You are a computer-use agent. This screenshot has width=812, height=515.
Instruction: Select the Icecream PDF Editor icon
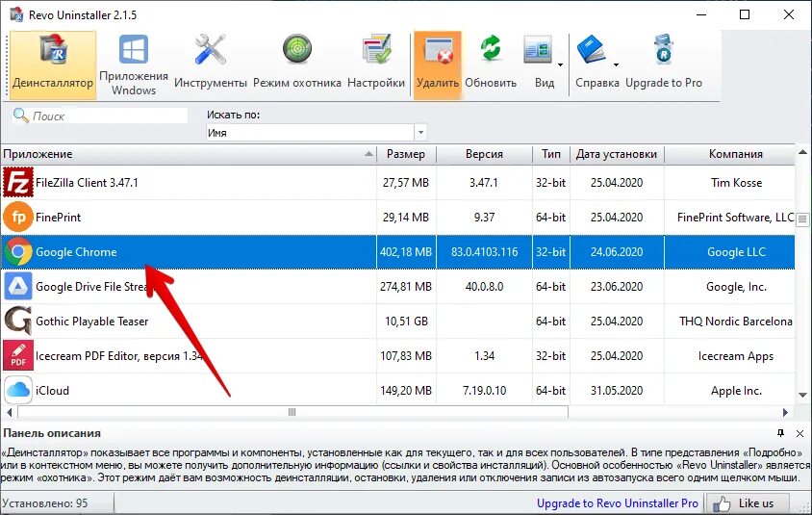(x=18, y=356)
